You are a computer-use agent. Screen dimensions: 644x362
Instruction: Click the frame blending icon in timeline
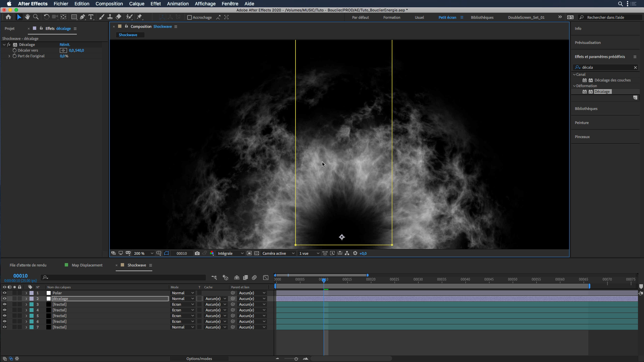pos(246,278)
